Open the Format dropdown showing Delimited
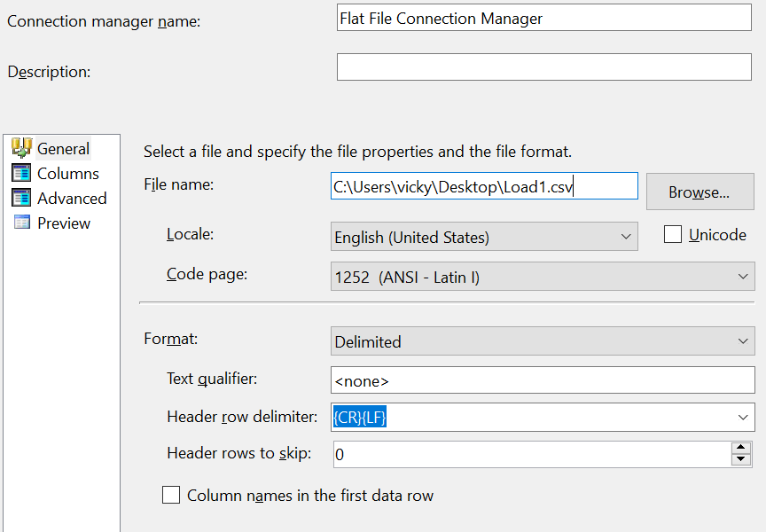The height and width of the screenshot is (532, 766). coord(543,341)
